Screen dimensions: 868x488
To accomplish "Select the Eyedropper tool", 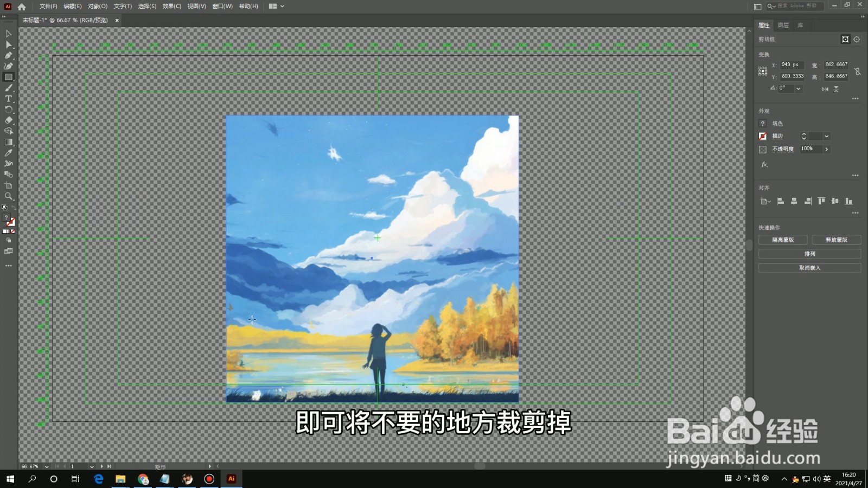I will tap(9, 153).
